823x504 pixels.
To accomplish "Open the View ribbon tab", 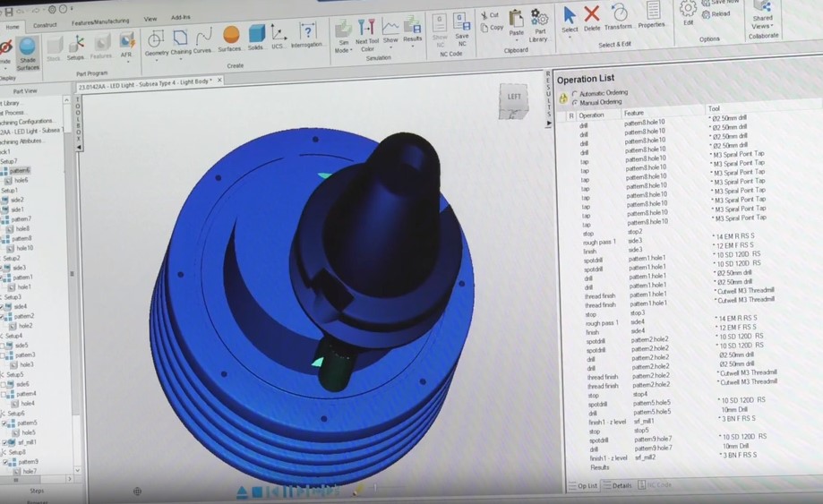I will pyautogui.click(x=150, y=19).
